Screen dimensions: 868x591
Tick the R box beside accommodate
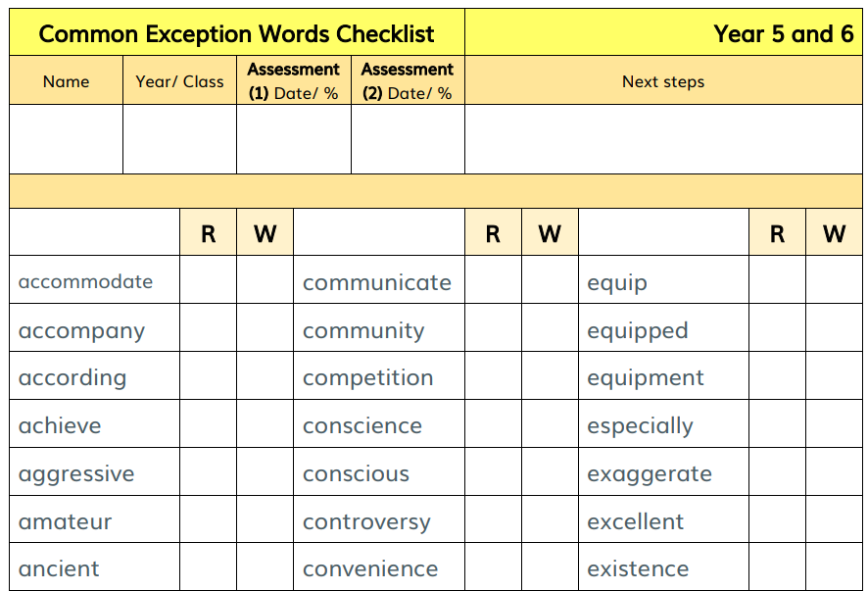pos(208,281)
